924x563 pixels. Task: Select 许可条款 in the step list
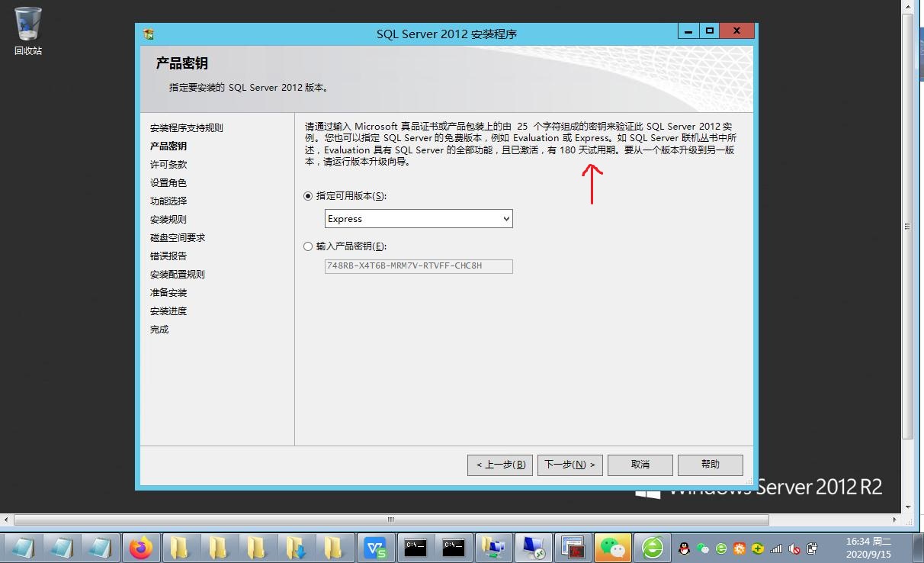point(168,165)
